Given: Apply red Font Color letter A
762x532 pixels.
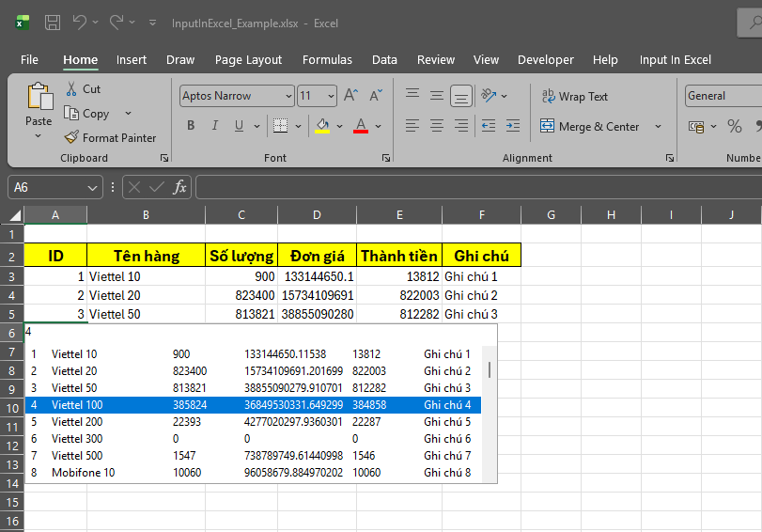Looking at the screenshot, I should click(x=361, y=125).
